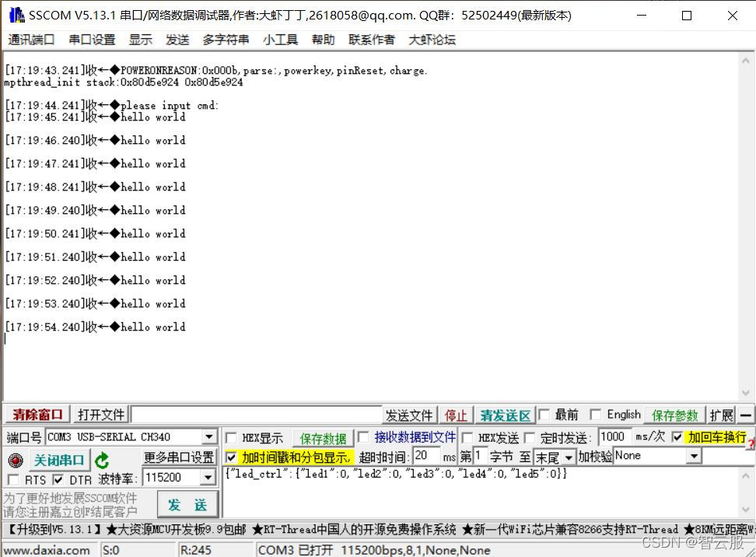Image resolution: width=756 pixels, height=557 pixels.
Task: Click the 发送 send button
Action: 187,505
